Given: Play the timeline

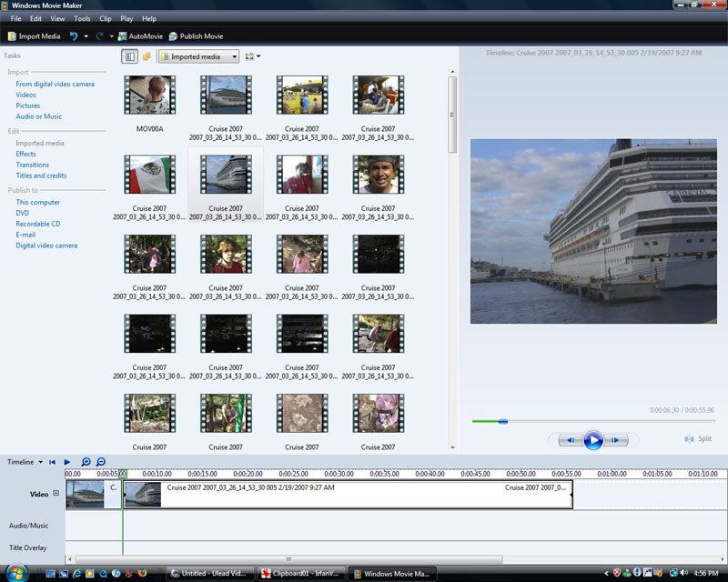Looking at the screenshot, I should (x=67, y=462).
